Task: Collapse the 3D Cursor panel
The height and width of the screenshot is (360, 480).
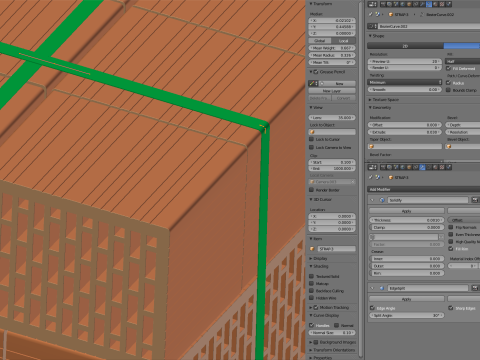Action: tap(311, 199)
